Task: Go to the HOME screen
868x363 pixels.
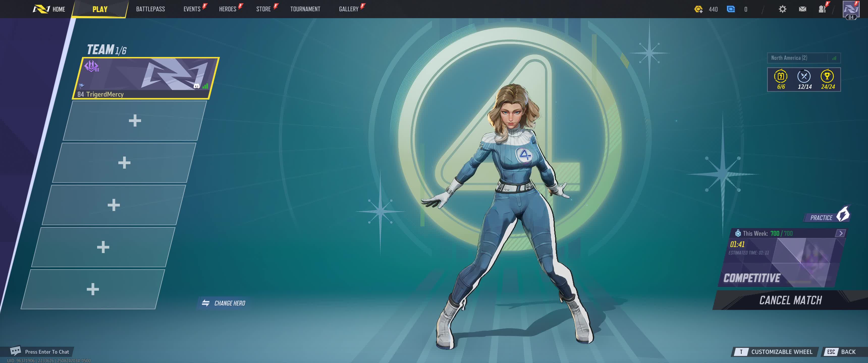Action: coord(49,9)
